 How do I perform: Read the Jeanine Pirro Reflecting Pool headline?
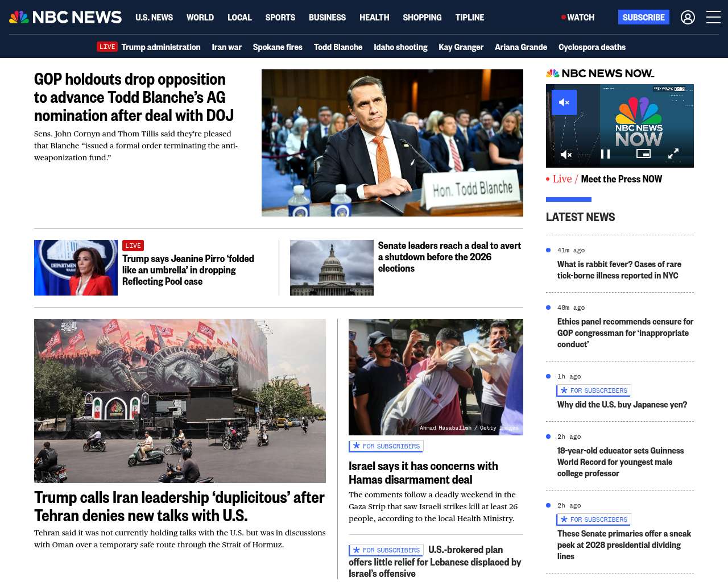(188, 270)
